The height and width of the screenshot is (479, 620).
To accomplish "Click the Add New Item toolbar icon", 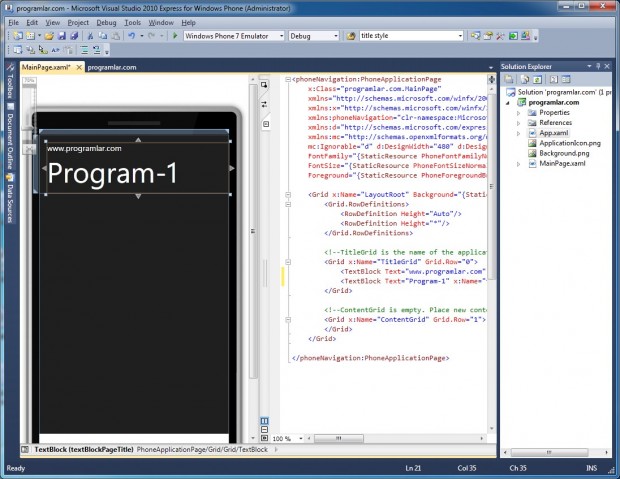I will 30,36.
